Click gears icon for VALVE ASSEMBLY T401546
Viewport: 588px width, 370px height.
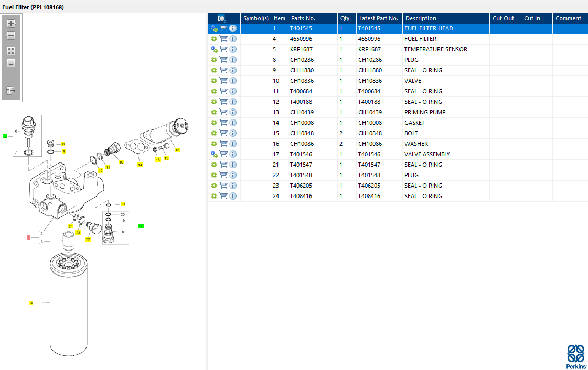tap(214, 154)
